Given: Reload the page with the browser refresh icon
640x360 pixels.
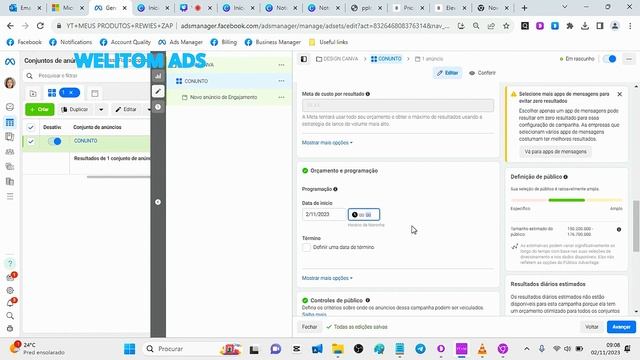Looking at the screenshot, I should (x=40, y=26).
